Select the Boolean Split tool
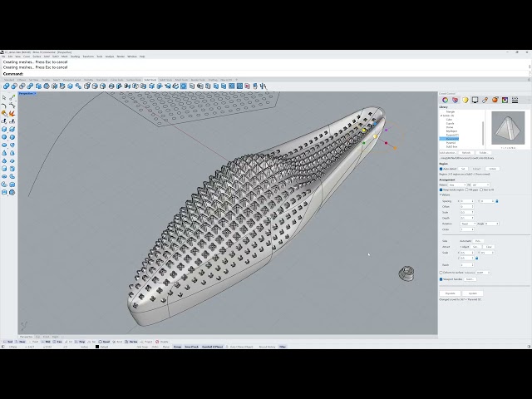 coord(30,86)
